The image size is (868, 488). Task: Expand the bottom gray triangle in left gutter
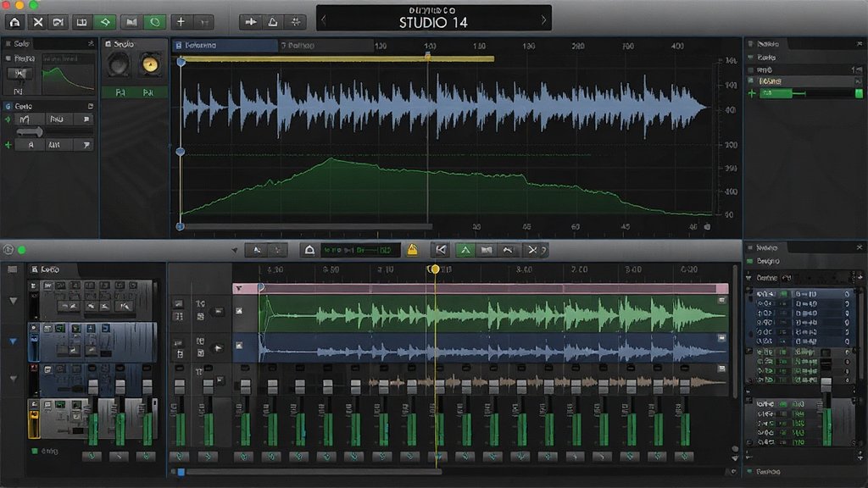pyautogui.click(x=14, y=379)
